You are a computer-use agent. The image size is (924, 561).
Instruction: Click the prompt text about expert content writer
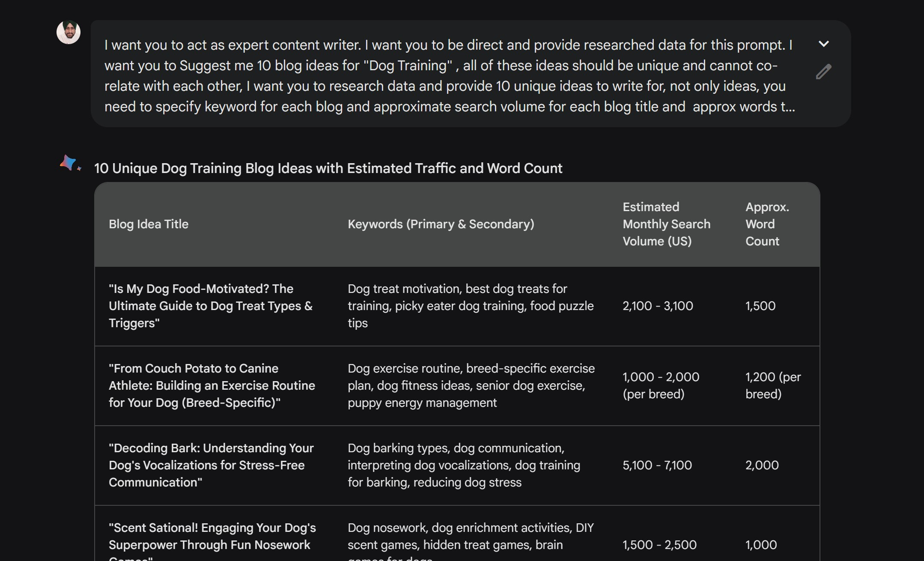[449, 75]
